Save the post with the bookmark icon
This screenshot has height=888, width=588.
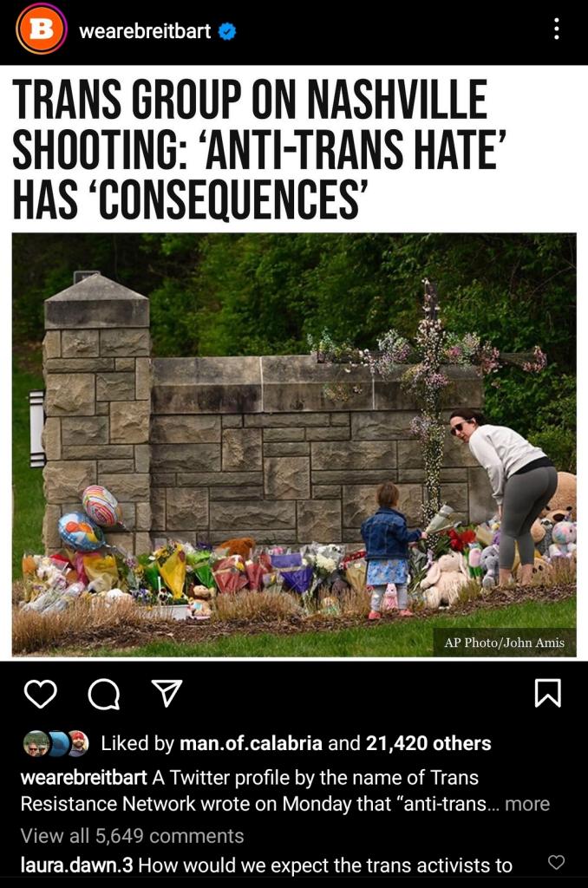coord(548,693)
